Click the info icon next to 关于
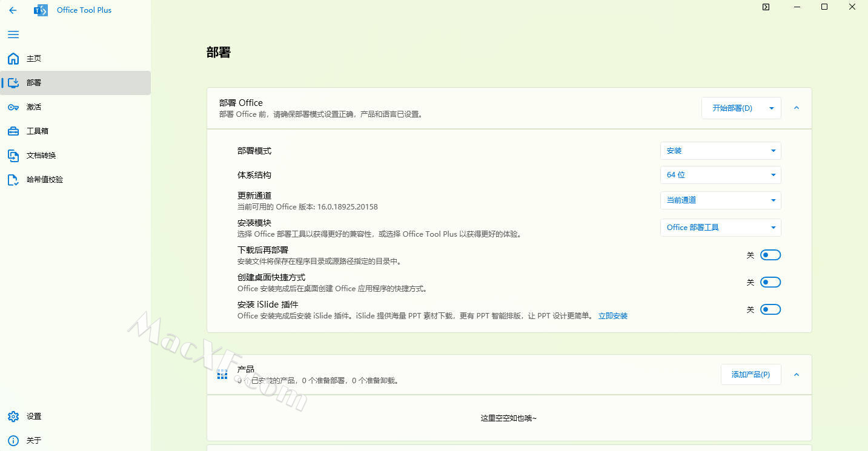 (x=13, y=441)
